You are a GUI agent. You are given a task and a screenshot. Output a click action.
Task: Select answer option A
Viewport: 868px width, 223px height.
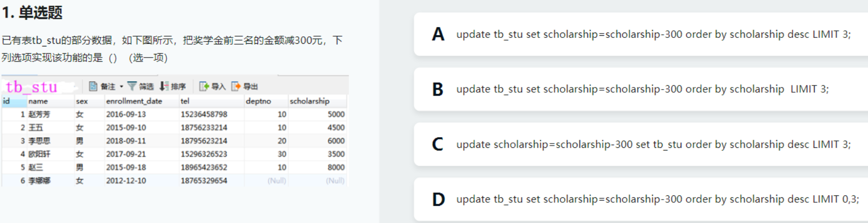point(438,35)
